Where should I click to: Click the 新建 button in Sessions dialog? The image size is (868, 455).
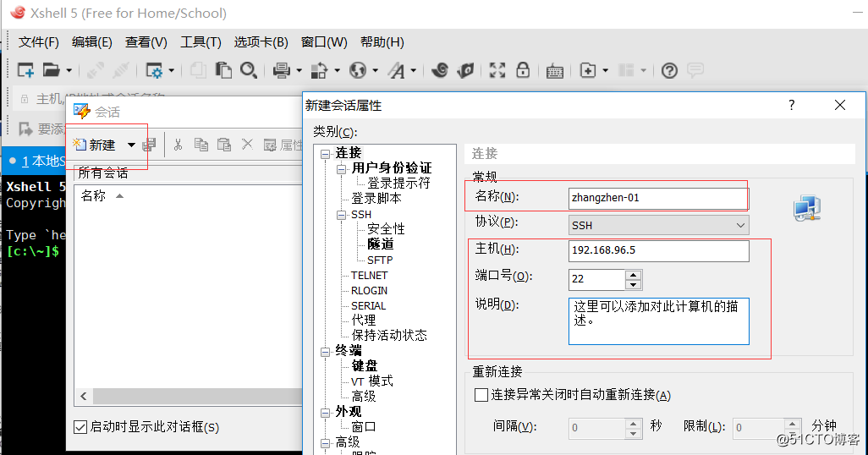coord(94,145)
